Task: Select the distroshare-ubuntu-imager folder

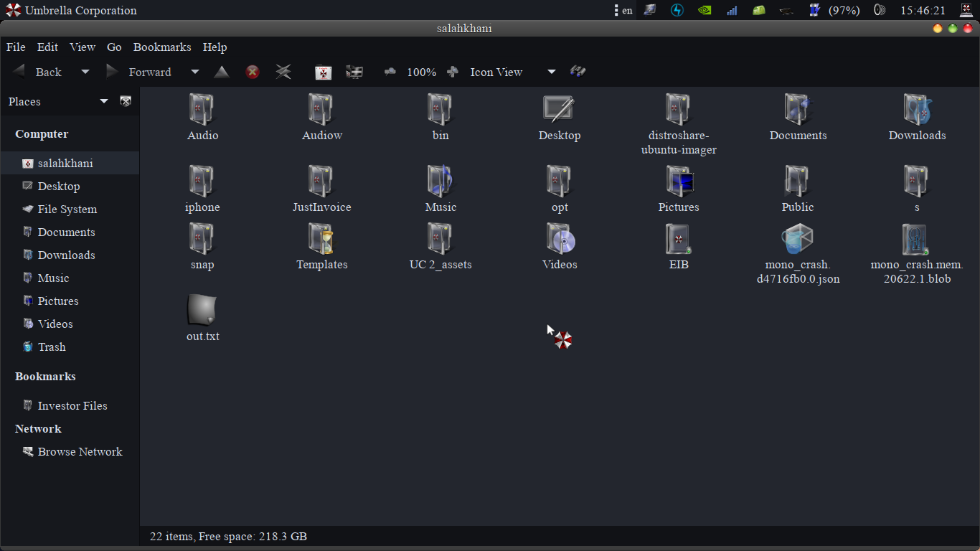Action: coord(679,125)
